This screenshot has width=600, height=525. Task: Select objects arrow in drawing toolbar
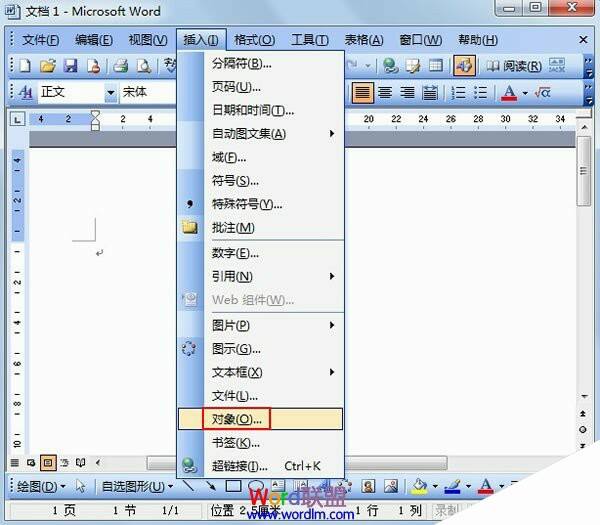click(80, 486)
